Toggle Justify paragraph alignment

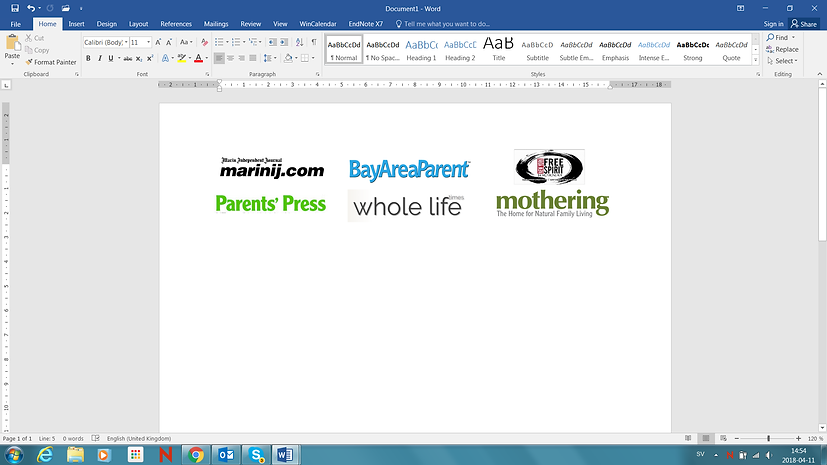click(253, 59)
